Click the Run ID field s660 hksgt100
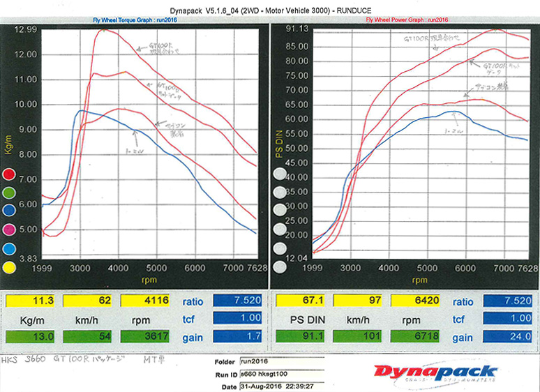This screenshot has width=540, height=392. (280, 372)
